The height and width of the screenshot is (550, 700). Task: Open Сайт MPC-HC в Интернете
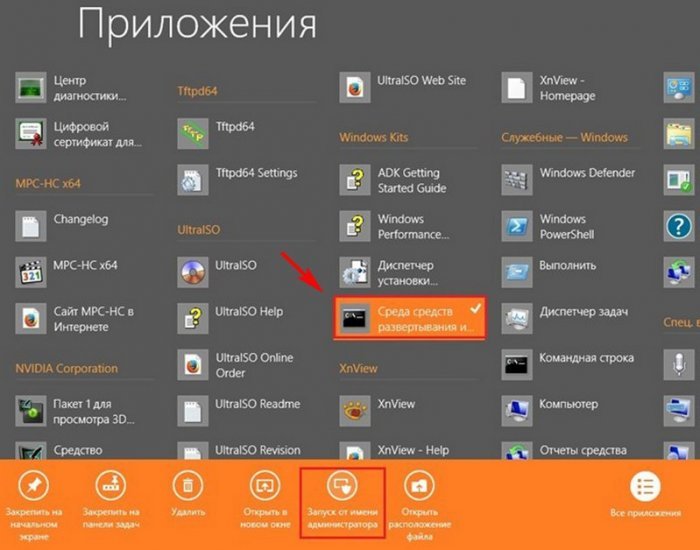point(76,319)
